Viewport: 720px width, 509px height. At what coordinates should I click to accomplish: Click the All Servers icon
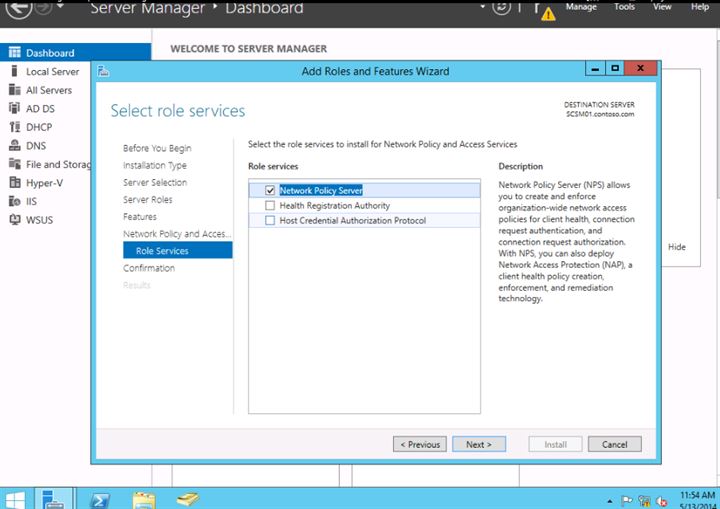14,90
